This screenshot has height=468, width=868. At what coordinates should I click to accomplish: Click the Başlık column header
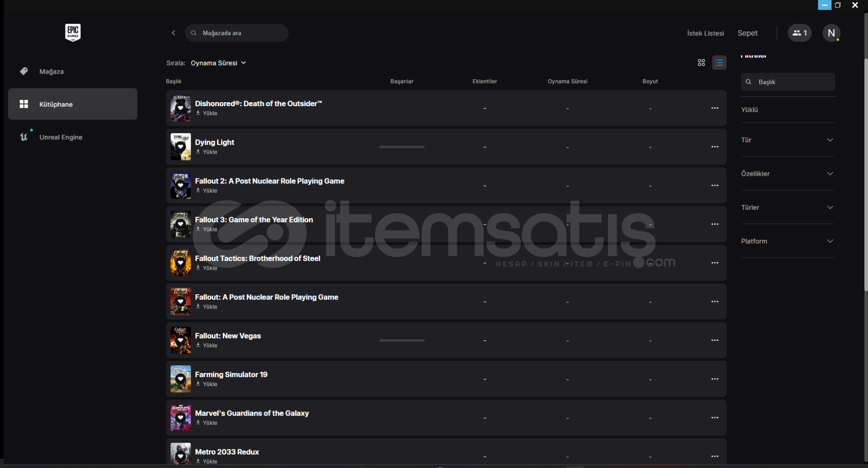click(174, 81)
